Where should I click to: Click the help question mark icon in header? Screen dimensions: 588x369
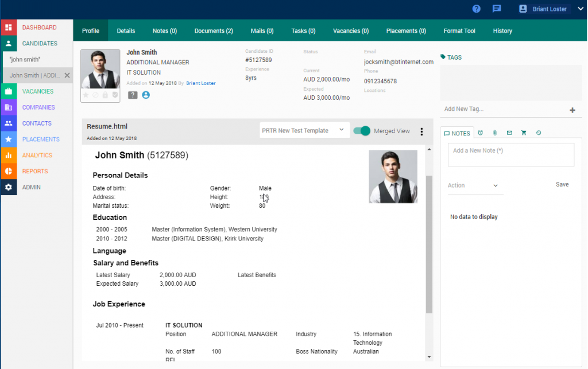[476, 9]
